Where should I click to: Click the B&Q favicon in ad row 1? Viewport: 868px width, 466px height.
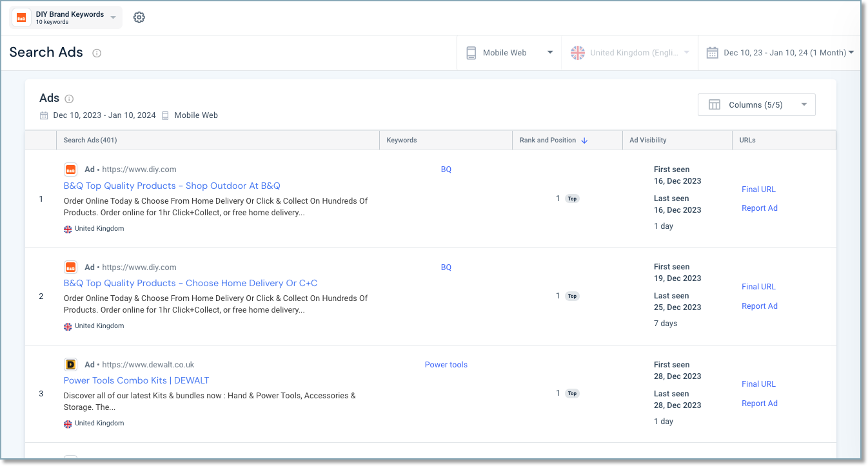(70, 170)
